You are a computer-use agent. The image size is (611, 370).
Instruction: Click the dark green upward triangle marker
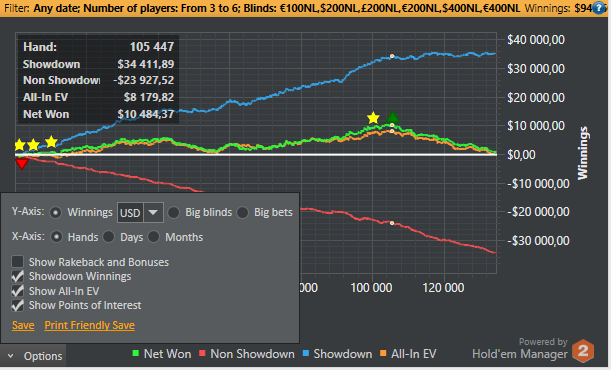click(x=393, y=116)
